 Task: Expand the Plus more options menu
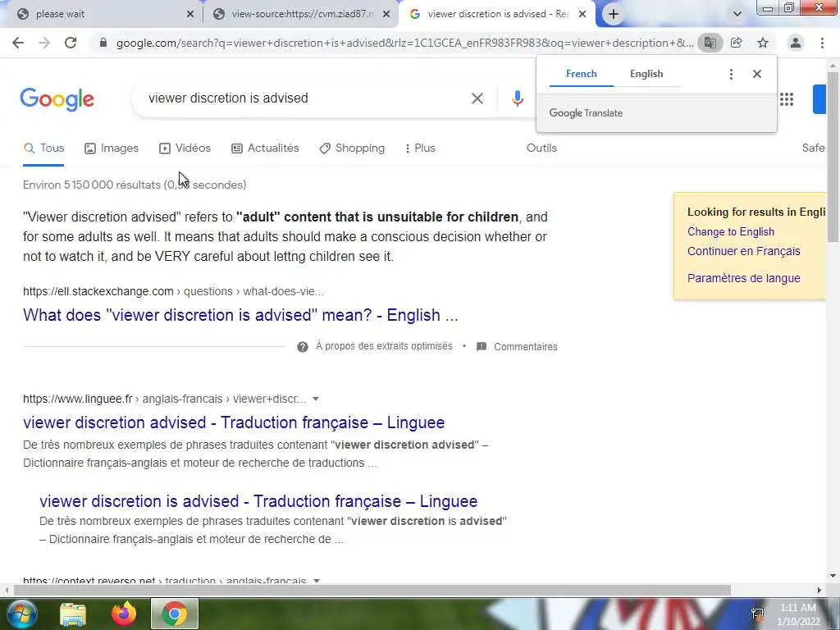(420, 148)
